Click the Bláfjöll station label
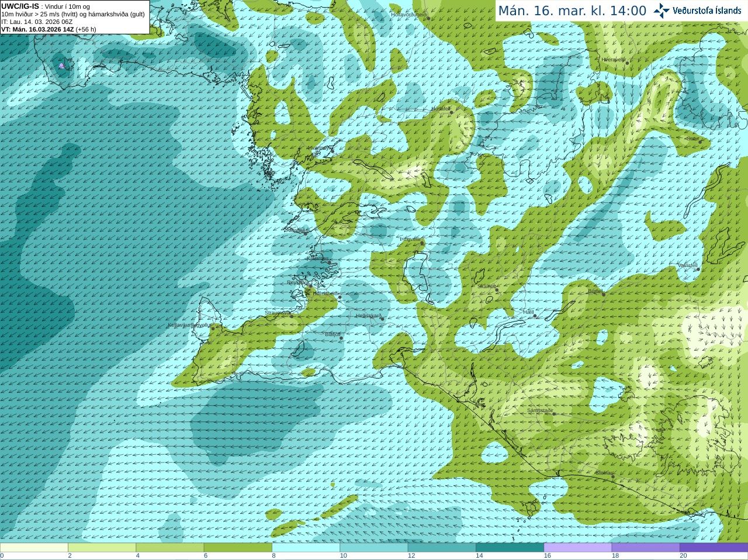748x560 pixels. coord(332,334)
